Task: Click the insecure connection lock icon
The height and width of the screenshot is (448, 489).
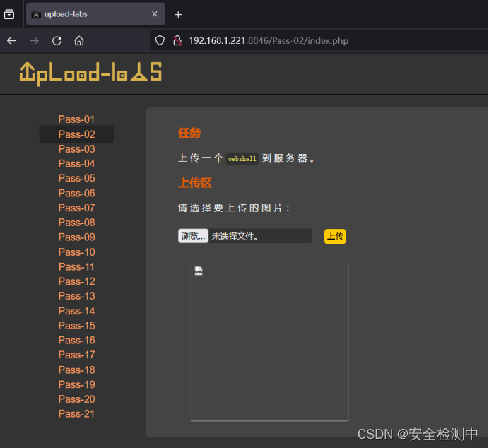Action: click(x=177, y=40)
